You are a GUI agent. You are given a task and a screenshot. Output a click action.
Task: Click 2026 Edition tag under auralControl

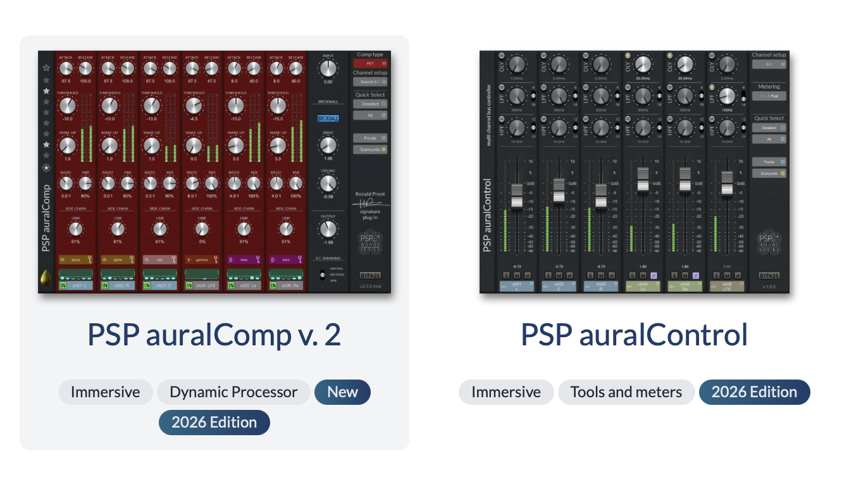[754, 392]
